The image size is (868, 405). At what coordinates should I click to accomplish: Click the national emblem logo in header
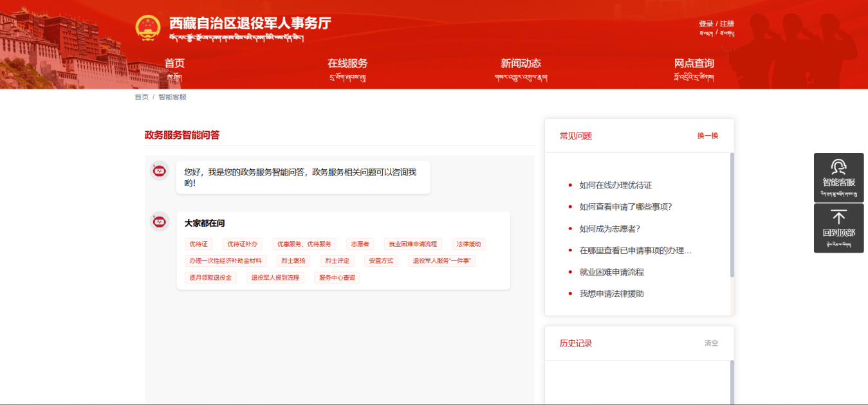pyautogui.click(x=148, y=28)
